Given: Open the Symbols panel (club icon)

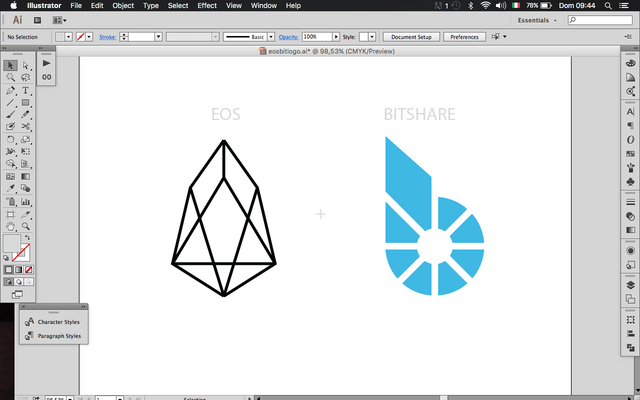Looking at the screenshot, I should [631, 181].
